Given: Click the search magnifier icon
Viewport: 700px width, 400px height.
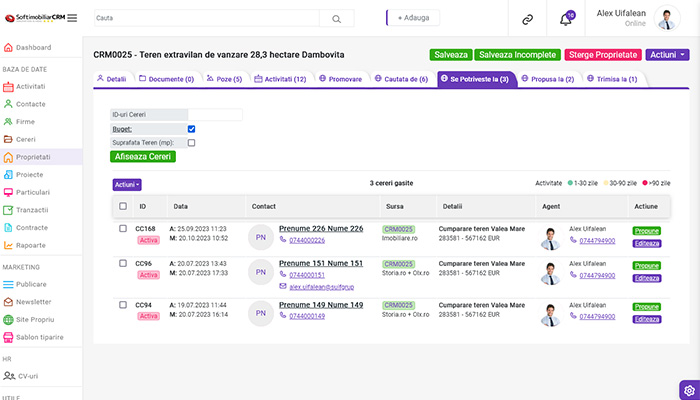Looking at the screenshot, I should coord(337,19).
